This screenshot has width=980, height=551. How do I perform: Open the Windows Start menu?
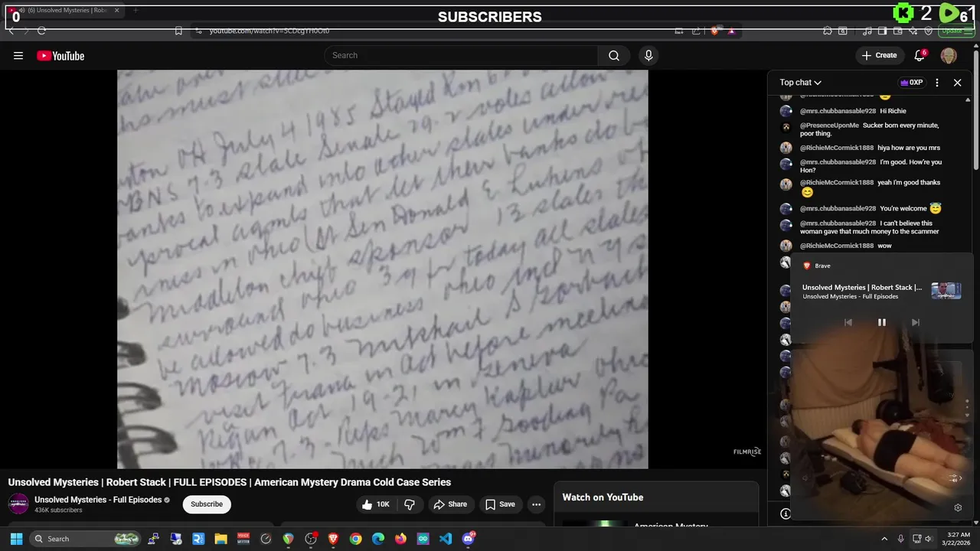tap(16, 539)
